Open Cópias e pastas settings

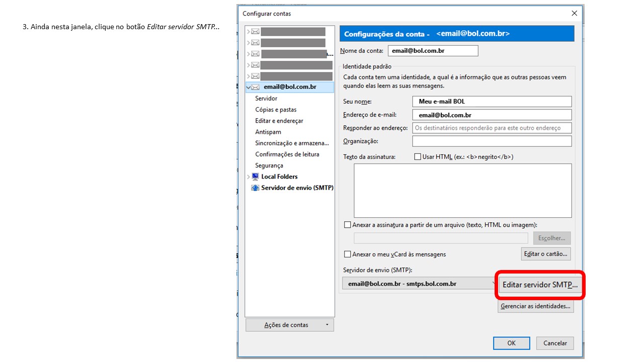[276, 110]
